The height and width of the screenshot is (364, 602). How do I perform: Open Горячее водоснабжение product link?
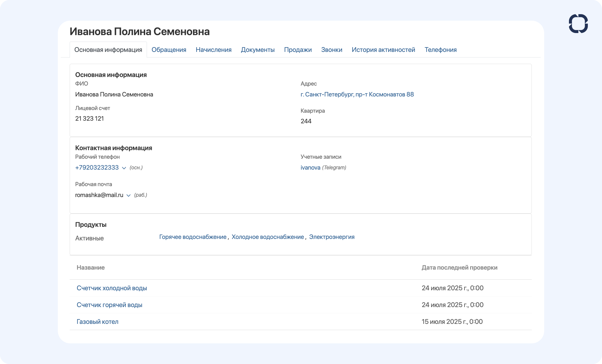193,237
